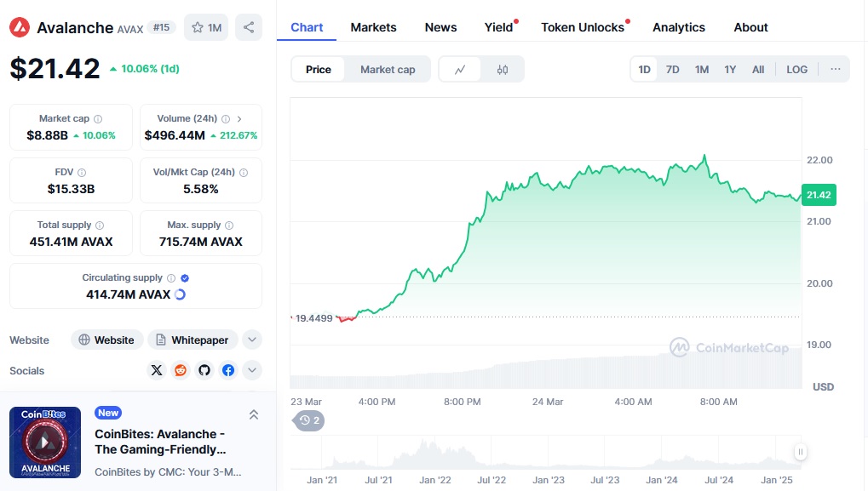Click the 10.06% (1d) change text

click(x=150, y=69)
